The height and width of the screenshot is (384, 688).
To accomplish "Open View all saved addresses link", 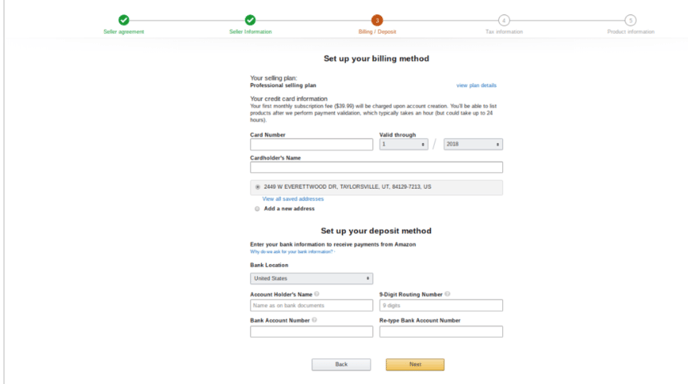I will tap(293, 199).
